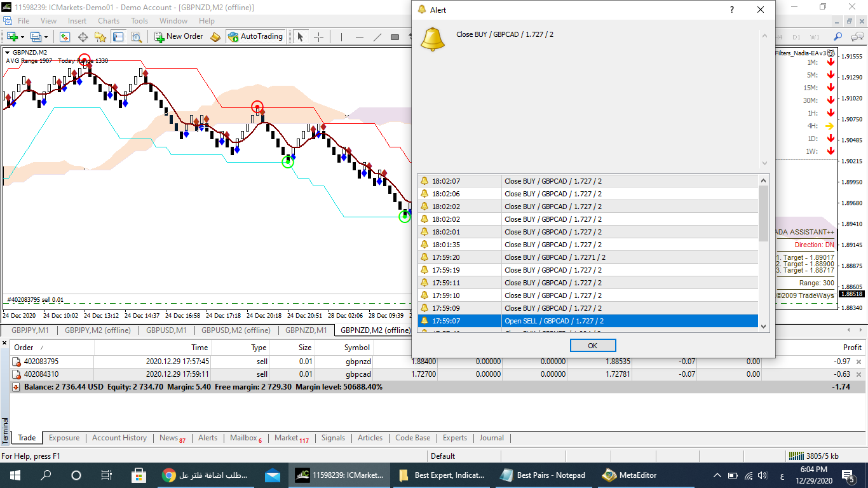Close the gbpcad order with its X
This screenshot has width=868, height=488.
[x=859, y=374]
